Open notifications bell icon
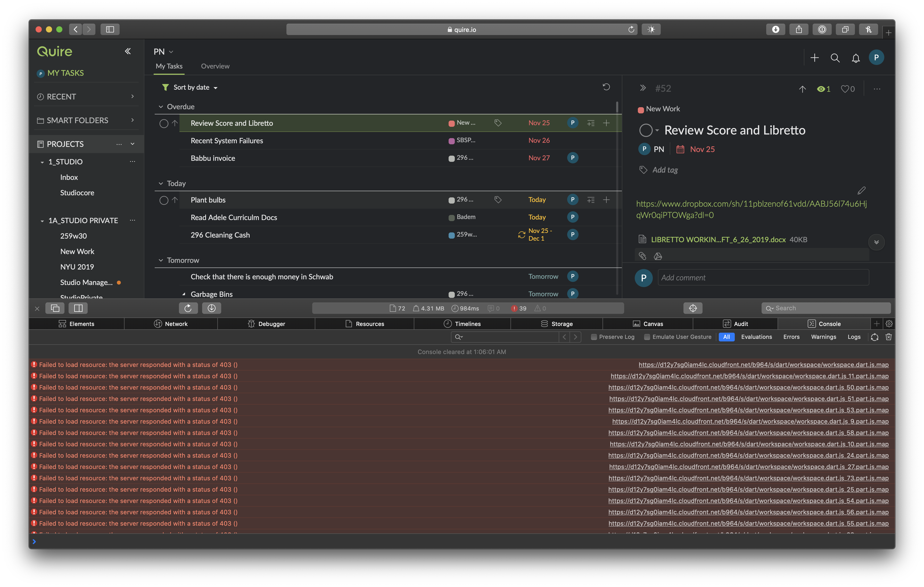The image size is (924, 587). click(856, 58)
